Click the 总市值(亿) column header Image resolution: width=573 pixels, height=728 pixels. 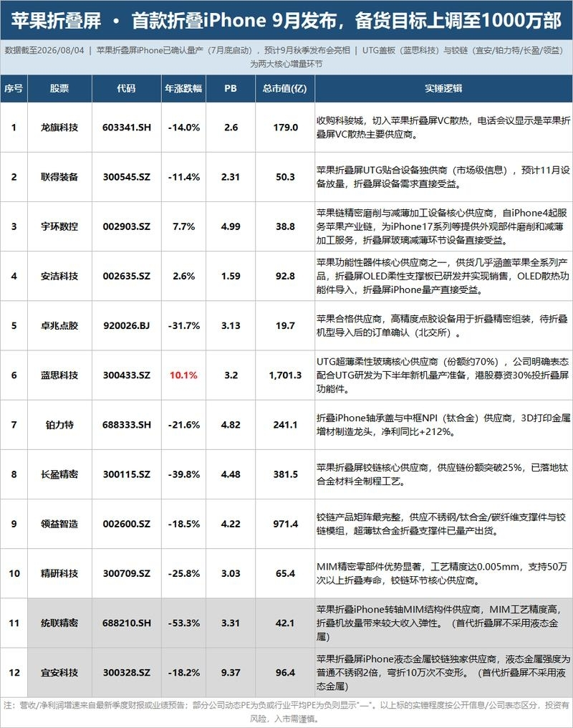285,88
